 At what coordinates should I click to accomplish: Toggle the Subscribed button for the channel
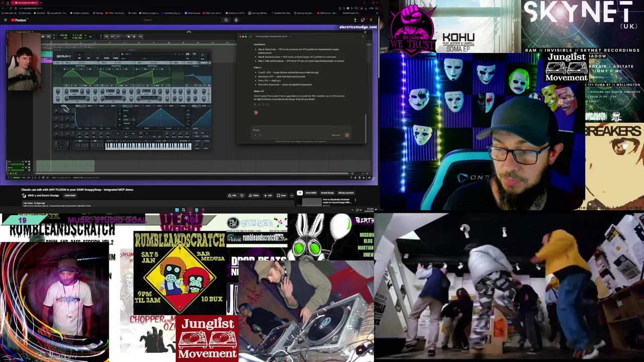(x=70, y=196)
